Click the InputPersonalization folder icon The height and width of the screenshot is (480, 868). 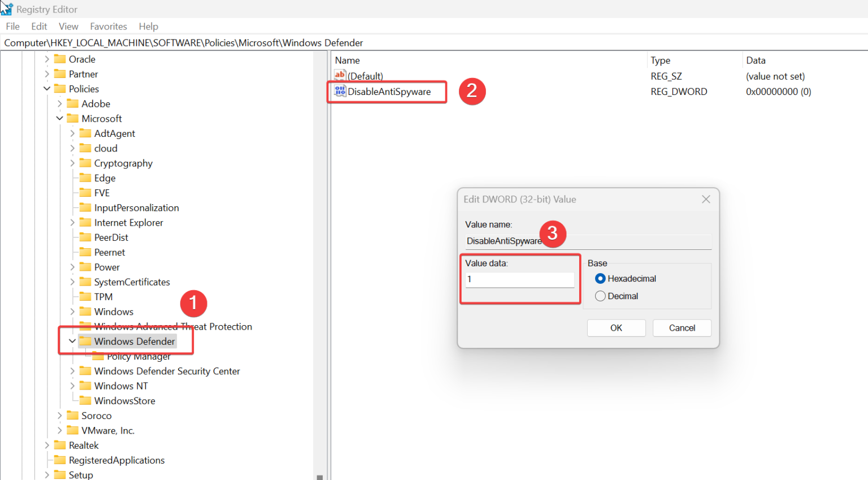tap(85, 207)
